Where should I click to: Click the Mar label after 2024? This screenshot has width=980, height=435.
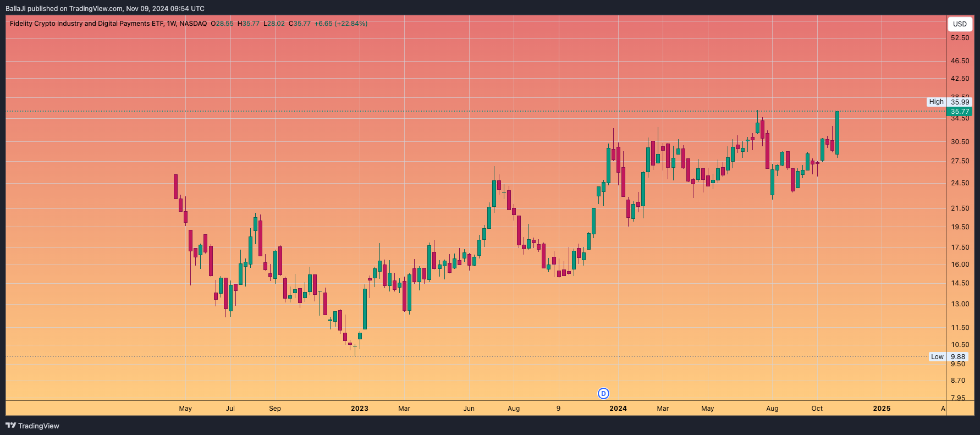pos(663,408)
